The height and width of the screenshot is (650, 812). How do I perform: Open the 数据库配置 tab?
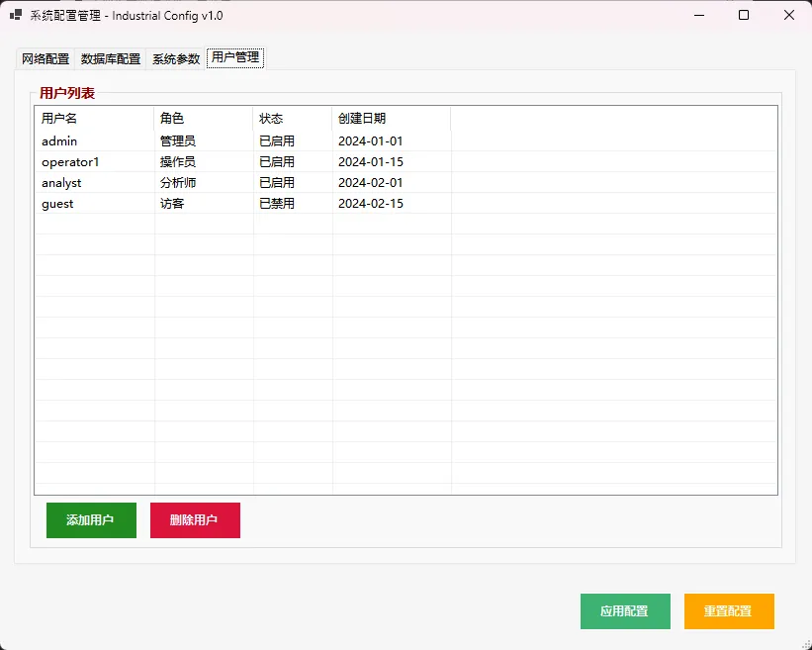(111, 58)
